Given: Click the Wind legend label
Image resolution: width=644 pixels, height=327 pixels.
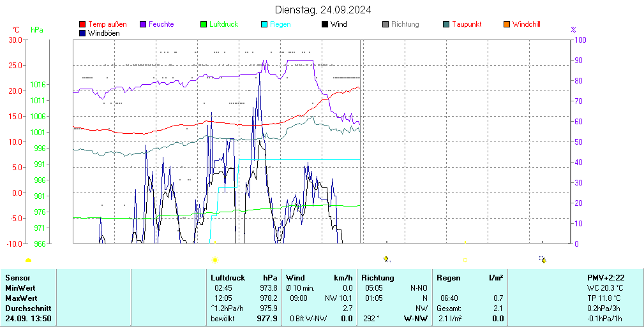Looking at the screenshot, I should 339,24.
